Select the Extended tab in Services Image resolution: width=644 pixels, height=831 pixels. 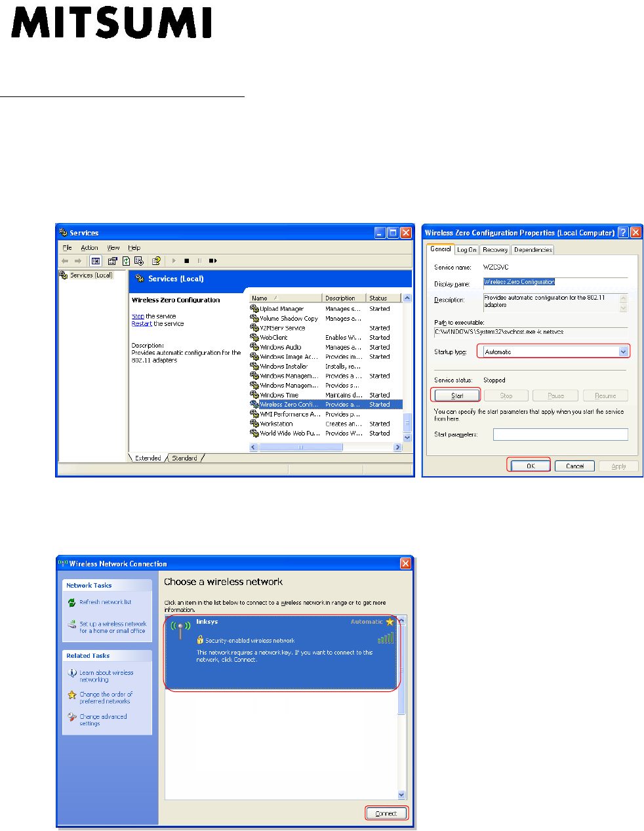click(x=148, y=458)
